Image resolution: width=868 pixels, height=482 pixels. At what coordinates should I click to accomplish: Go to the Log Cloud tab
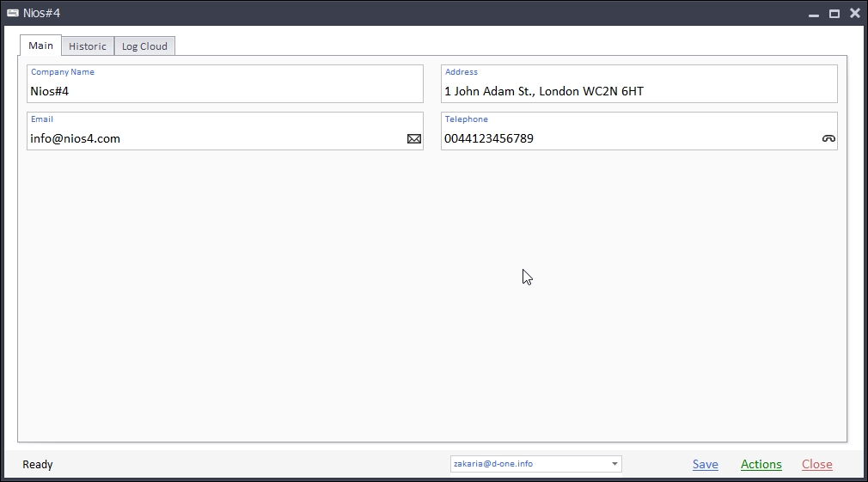click(x=144, y=46)
